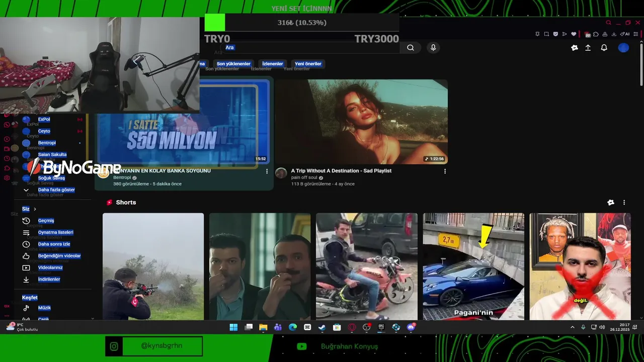Open Geçmiş history icon in sidebar
644x362 pixels.
pyautogui.click(x=26, y=221)
